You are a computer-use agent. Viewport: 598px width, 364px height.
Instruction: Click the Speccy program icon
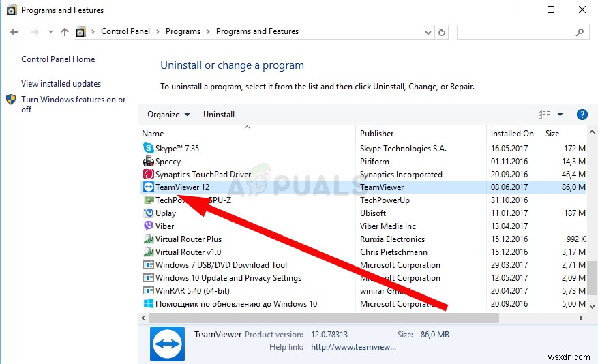pos(149,162)
